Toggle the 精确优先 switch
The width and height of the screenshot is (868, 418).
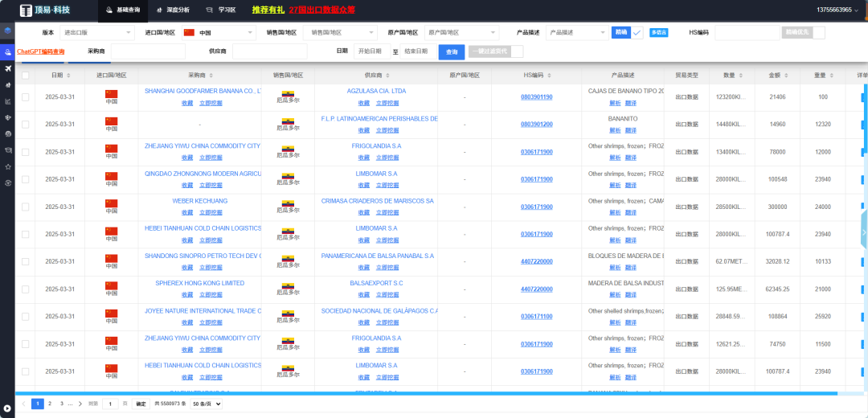tap(803, 33)
